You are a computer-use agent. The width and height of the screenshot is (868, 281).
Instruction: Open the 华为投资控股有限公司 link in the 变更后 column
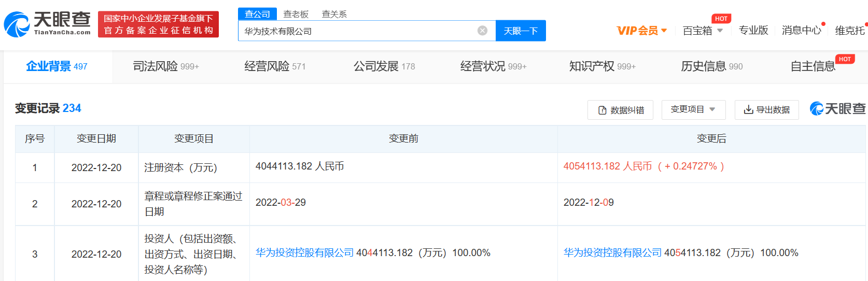pyautogui.click(x=612, y=253)
